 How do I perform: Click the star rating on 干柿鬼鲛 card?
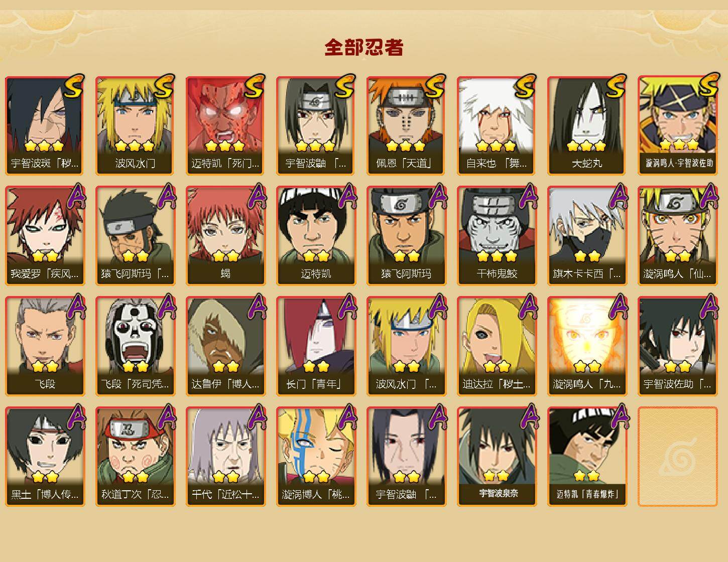coord(497,256)
